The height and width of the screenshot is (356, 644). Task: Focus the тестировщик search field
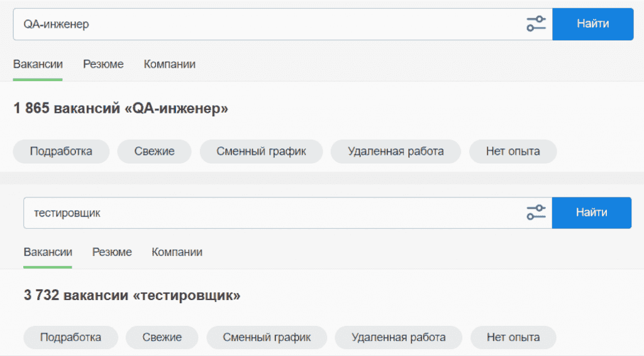coord(270,213)
